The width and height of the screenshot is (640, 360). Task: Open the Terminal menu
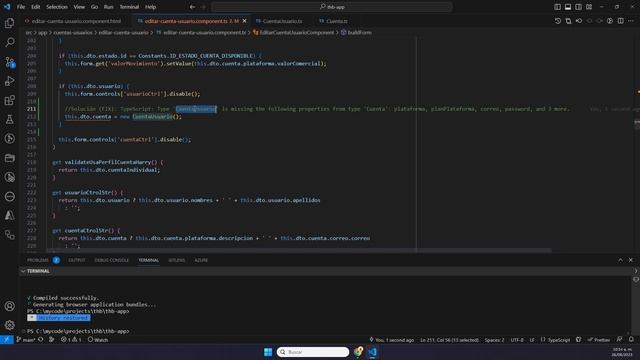click(x=129, y=7)
